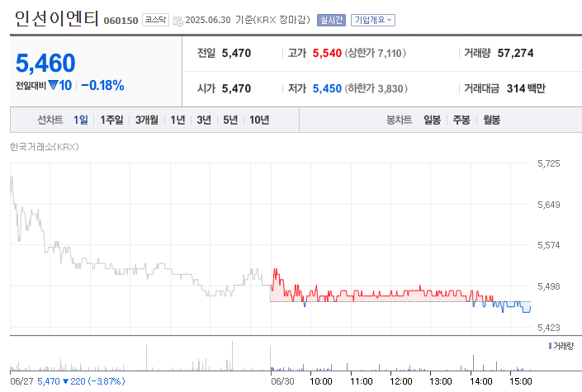Viewport: 582px width, 392px height.
Task: Click the stock code 060150
Action: (x=121, y=21)
